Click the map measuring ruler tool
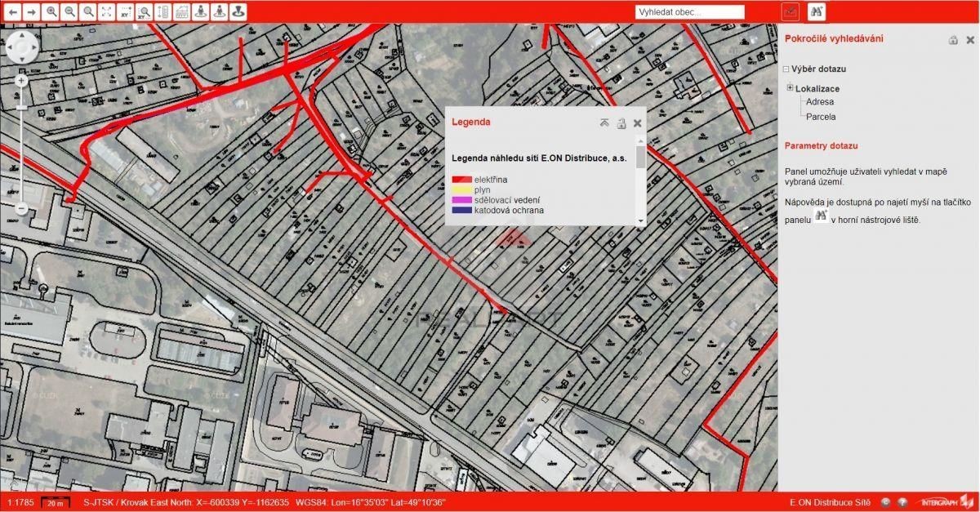980x512 pixels. [x=163, y=12]
